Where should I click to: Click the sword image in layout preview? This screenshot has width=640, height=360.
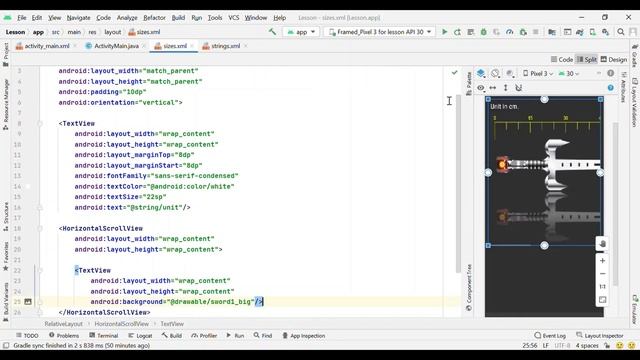click(548, 165)
